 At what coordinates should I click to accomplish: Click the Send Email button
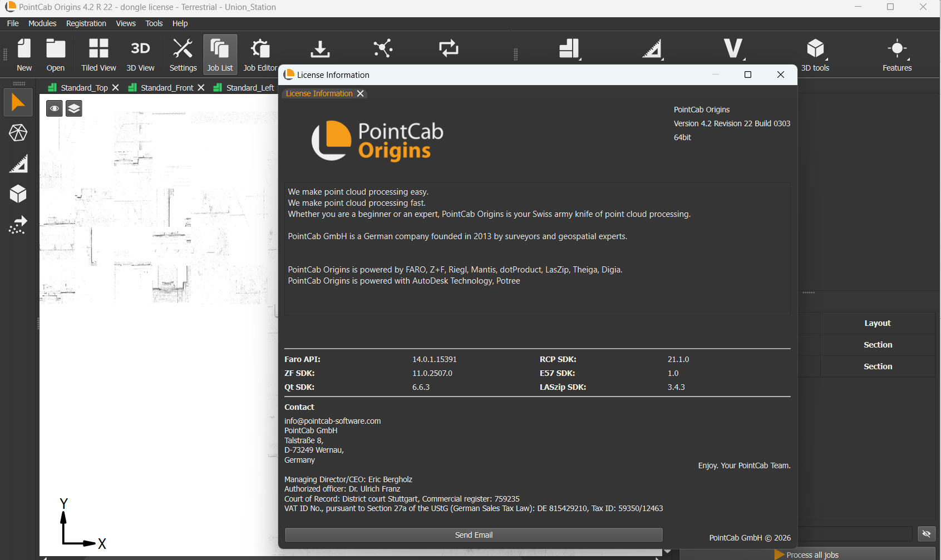[474, 535]
